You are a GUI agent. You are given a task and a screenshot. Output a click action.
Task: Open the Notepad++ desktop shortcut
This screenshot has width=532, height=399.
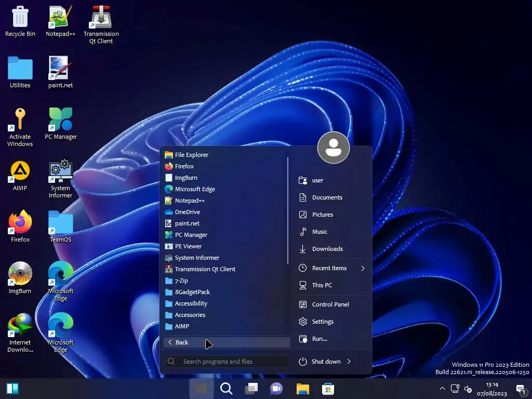60,21
